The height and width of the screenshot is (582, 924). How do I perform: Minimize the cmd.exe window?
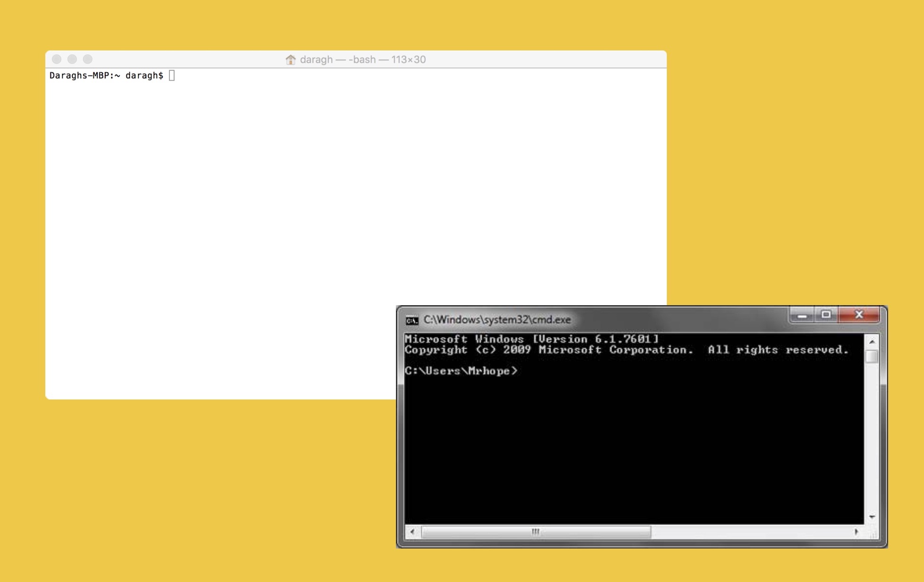coord(802,315)
